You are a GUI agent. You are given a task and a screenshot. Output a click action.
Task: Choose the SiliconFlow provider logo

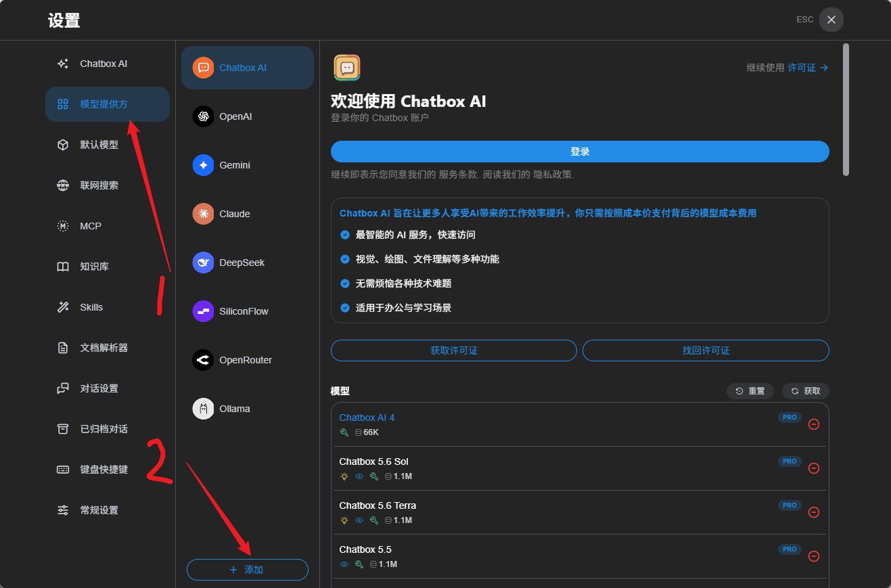(x=203, y=311)
